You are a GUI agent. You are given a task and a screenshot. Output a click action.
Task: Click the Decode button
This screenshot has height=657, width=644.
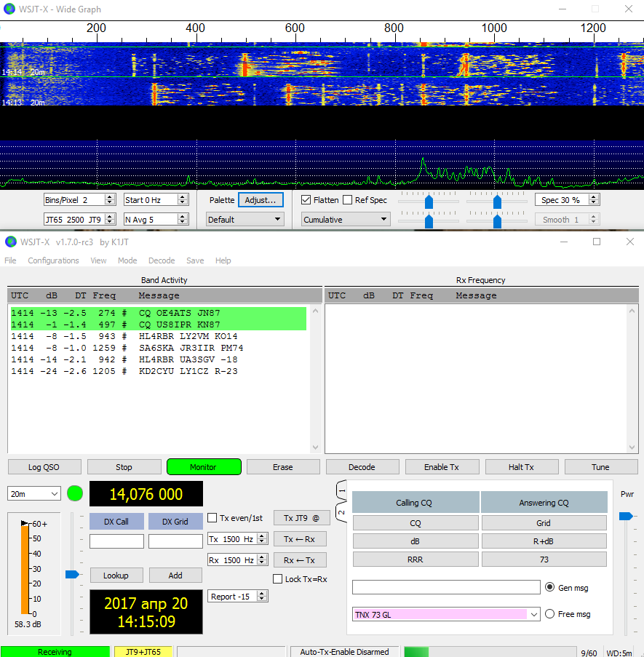(x=362, y=467)
